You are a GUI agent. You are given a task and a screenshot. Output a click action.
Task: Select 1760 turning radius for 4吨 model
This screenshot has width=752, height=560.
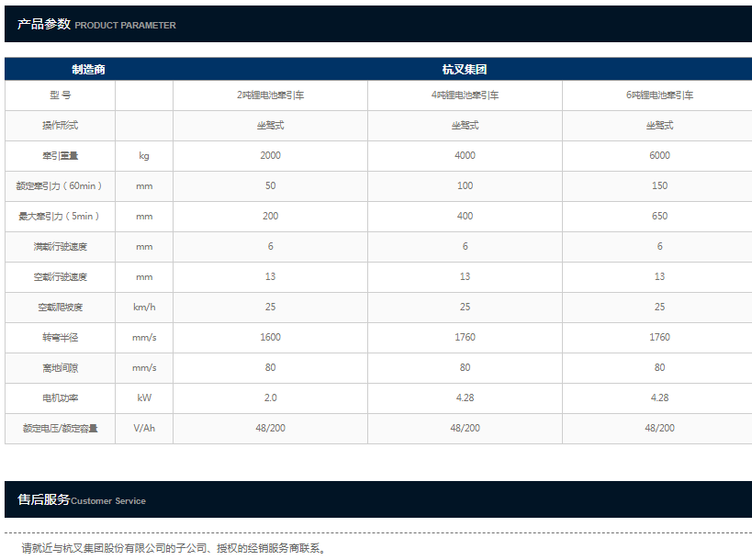[x=466, y=337]
